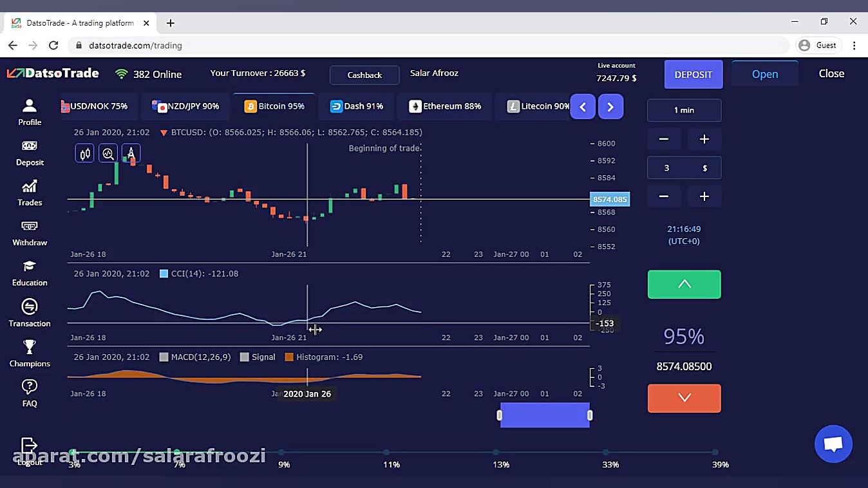Click the candlestick chart type icon
Image resolution: width=868 pixels, height=488 pixels.
tap(84, 154)
